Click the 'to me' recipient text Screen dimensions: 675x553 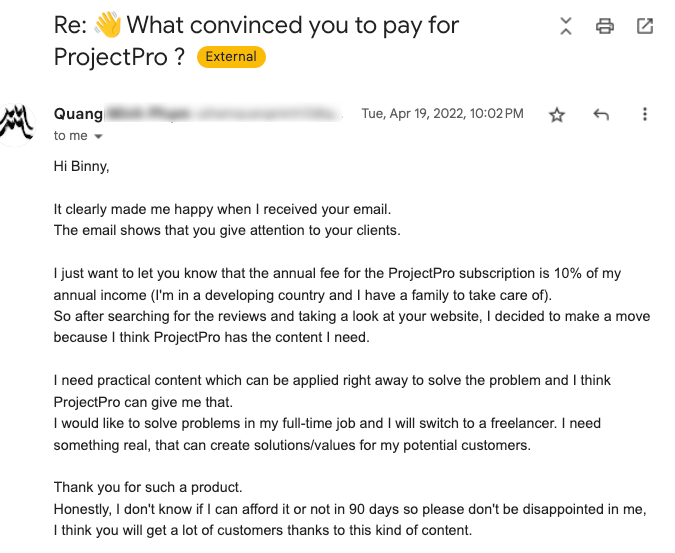pos(70,135)
